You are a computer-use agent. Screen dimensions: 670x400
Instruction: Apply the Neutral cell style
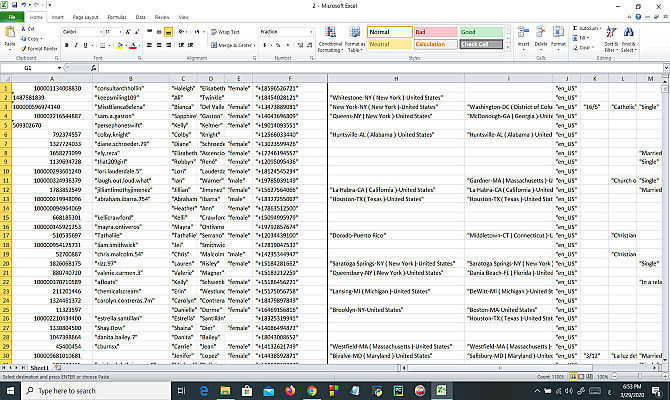tap(390, 44)
